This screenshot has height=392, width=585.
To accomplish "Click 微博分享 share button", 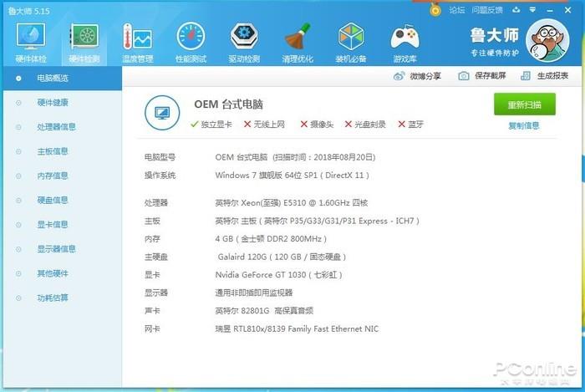I will (418, 76).
